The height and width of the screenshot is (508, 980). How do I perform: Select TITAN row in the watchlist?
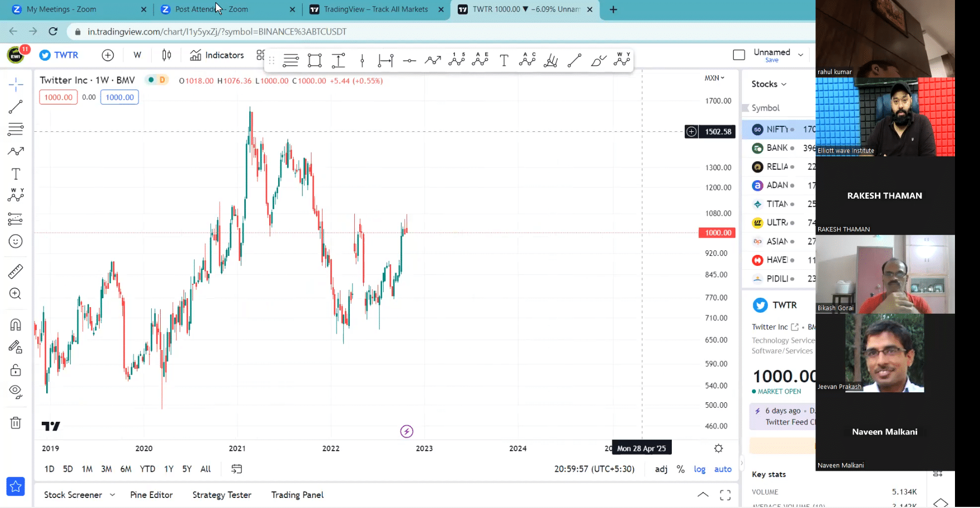pos(779,204)
